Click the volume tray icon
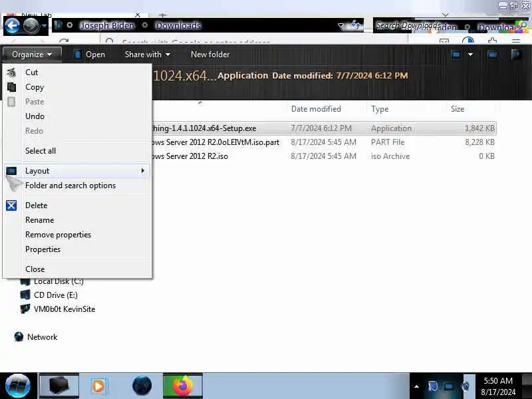Image resolution: width=532 pixels, height=399 pixels. pos(466,386)
